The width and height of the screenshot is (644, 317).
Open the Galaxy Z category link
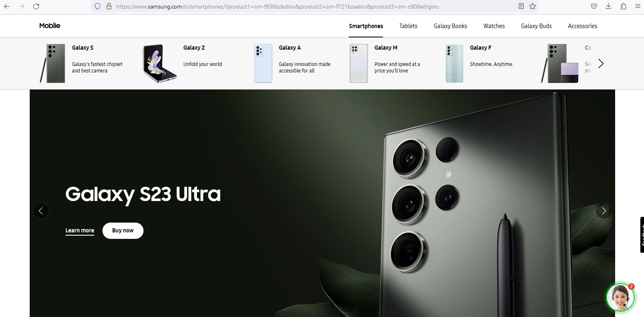click(x=194, y=48)
